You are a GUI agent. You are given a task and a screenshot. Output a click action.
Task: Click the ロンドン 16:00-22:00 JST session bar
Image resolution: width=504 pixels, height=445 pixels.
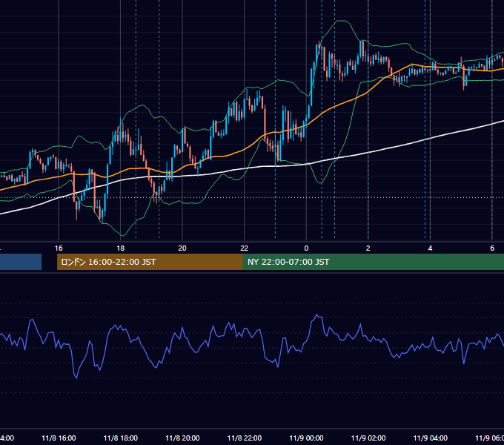150,262
